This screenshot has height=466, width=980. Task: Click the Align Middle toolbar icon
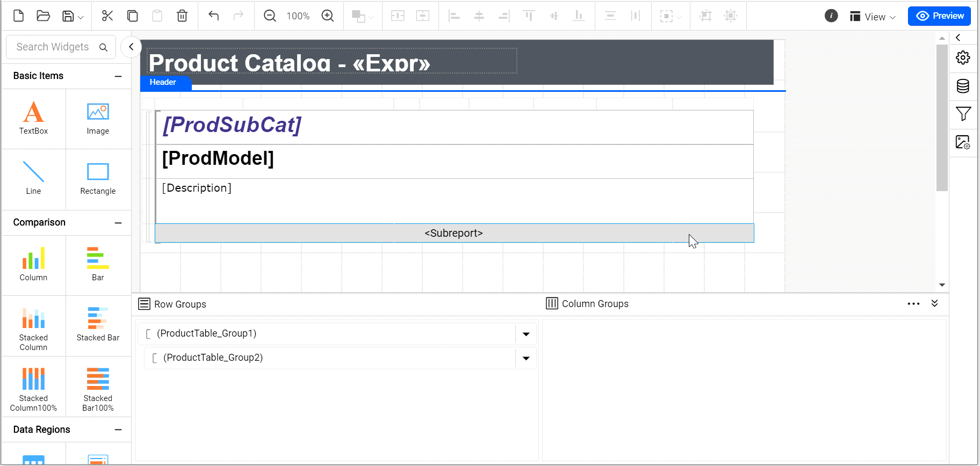coord(554,16)
